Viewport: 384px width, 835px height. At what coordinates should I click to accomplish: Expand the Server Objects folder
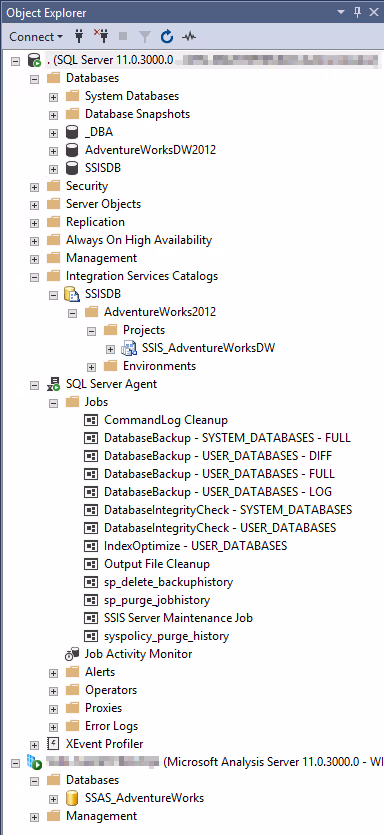pos(35,205)
